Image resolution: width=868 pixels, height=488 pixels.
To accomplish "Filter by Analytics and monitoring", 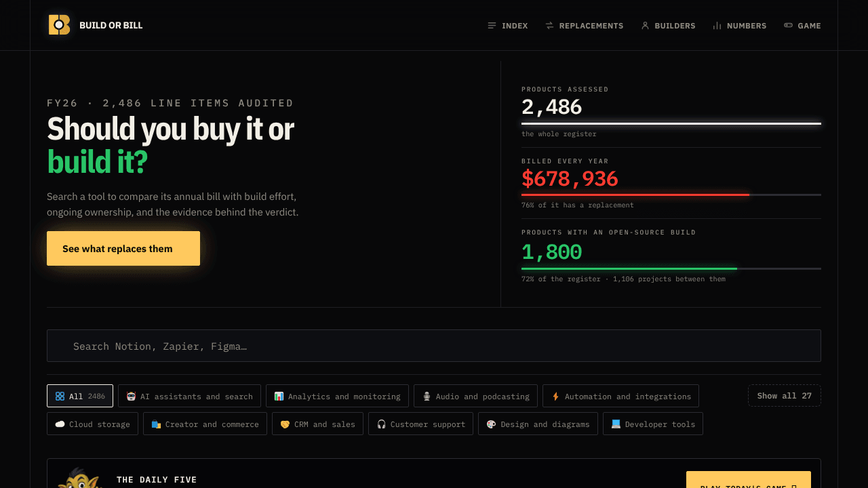I will [337, 396].
